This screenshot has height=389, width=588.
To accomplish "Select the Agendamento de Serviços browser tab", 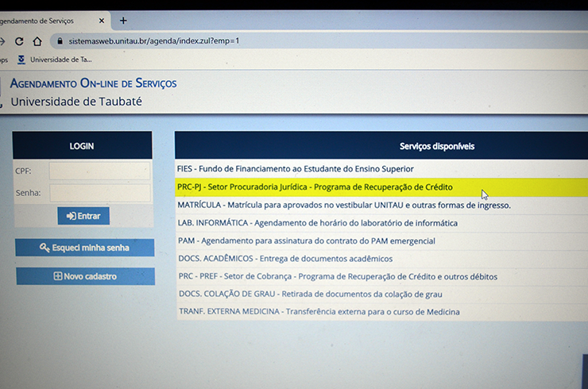I will click(44, 20).
